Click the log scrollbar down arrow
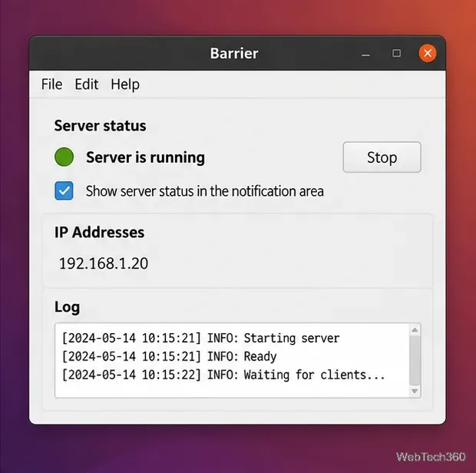The width and height of the screenshot is (476, 473). coord(415,391)
